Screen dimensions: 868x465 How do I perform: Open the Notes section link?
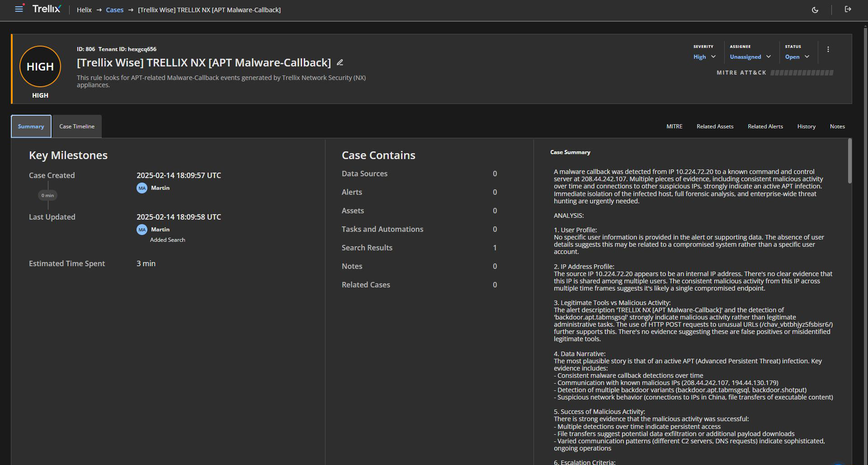click(837, 127)
